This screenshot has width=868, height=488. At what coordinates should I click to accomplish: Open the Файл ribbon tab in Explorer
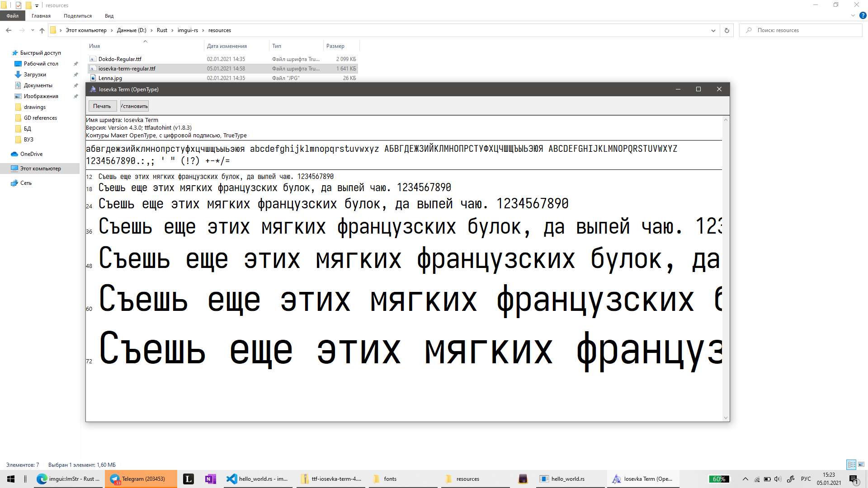pos(13,16)
